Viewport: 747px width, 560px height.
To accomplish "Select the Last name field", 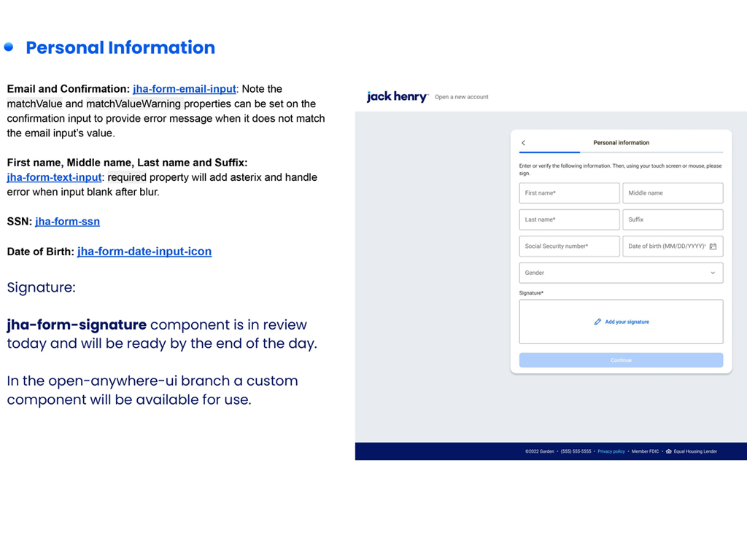I will point(569,219).
